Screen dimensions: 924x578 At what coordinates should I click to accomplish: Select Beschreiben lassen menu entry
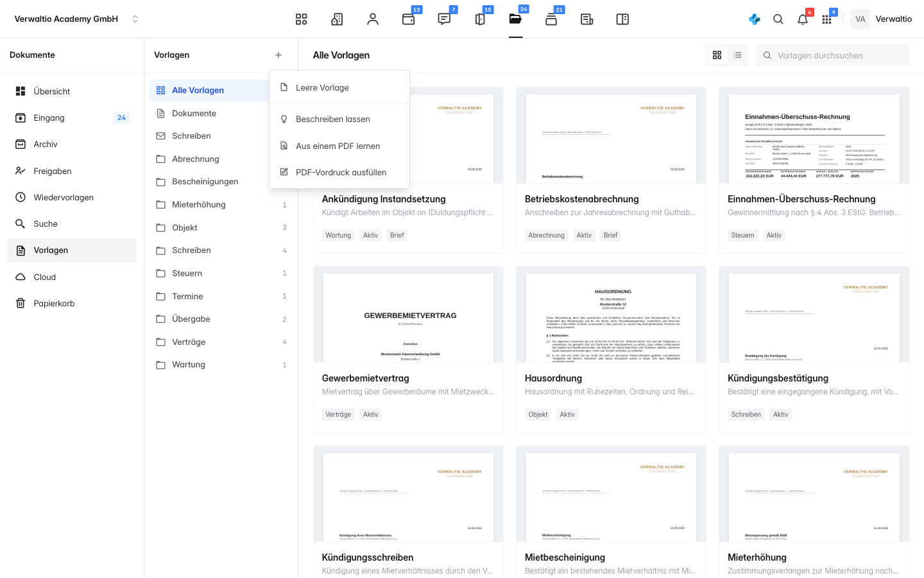pyautogui.click(x=339, y=119)
